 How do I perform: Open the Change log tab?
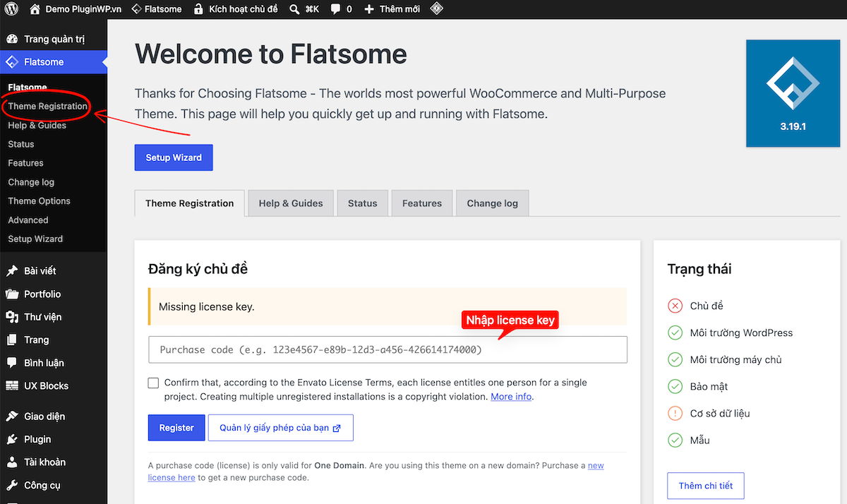(x=492, y=203)
